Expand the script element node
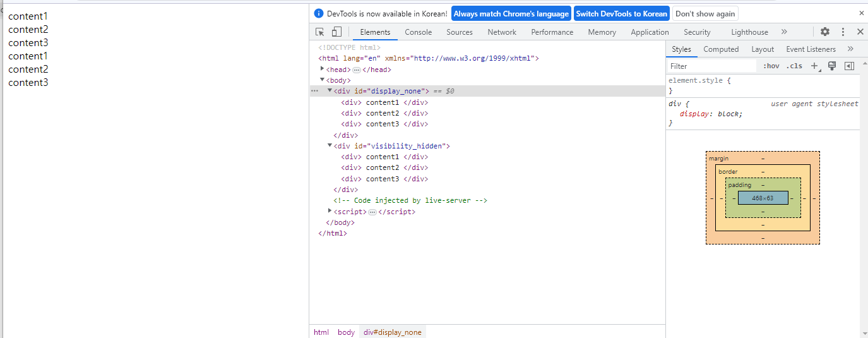 pyautogui.click(x=330, y=211)
